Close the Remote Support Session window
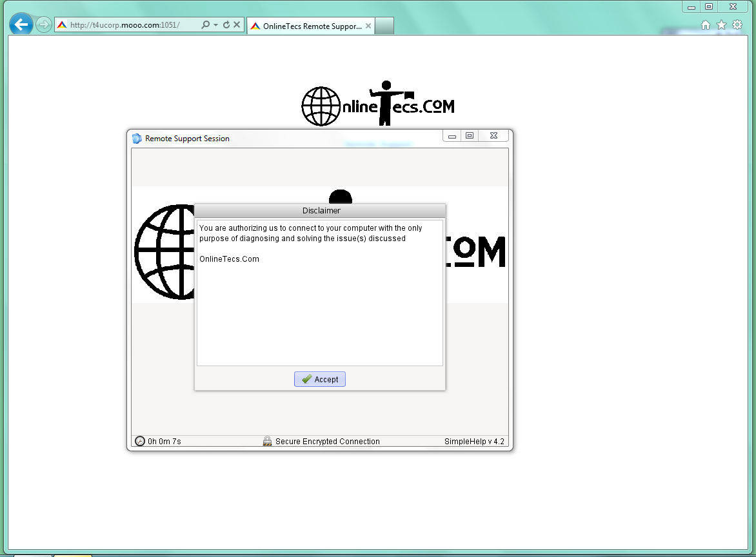The height and width of the screenshot is (557, 756). pyautogui.click(x=493, y=136)
